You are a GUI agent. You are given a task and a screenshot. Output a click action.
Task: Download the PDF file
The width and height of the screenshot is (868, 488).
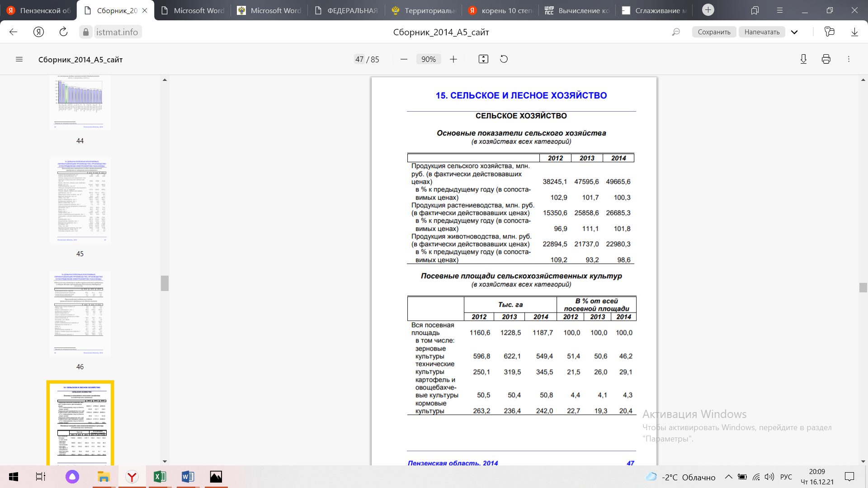coord(803,59)
